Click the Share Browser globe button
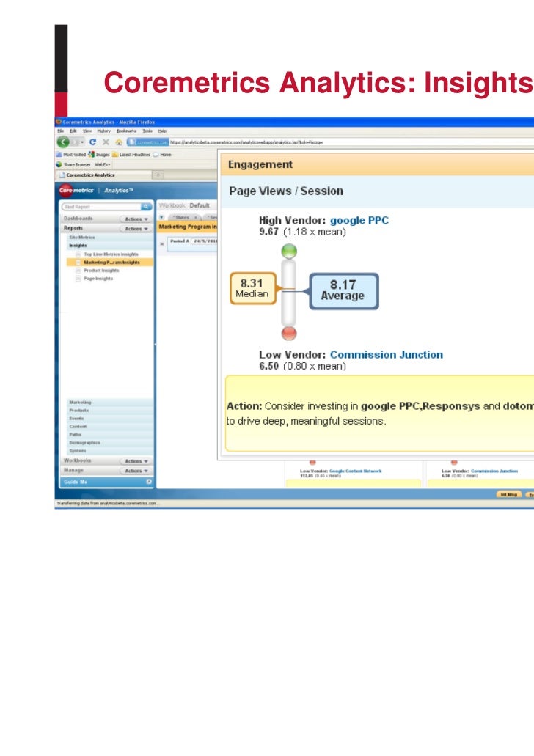534x756 pixels. click(73, 164)
